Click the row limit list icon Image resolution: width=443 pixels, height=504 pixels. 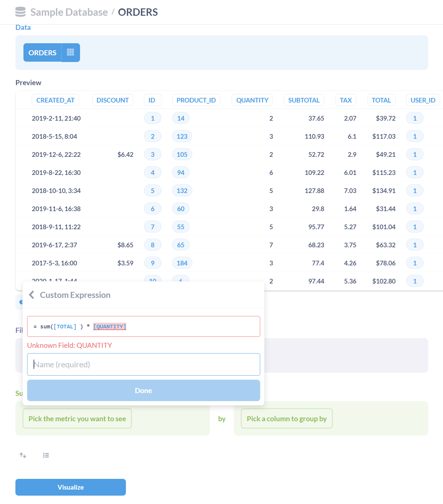[46, 455]
